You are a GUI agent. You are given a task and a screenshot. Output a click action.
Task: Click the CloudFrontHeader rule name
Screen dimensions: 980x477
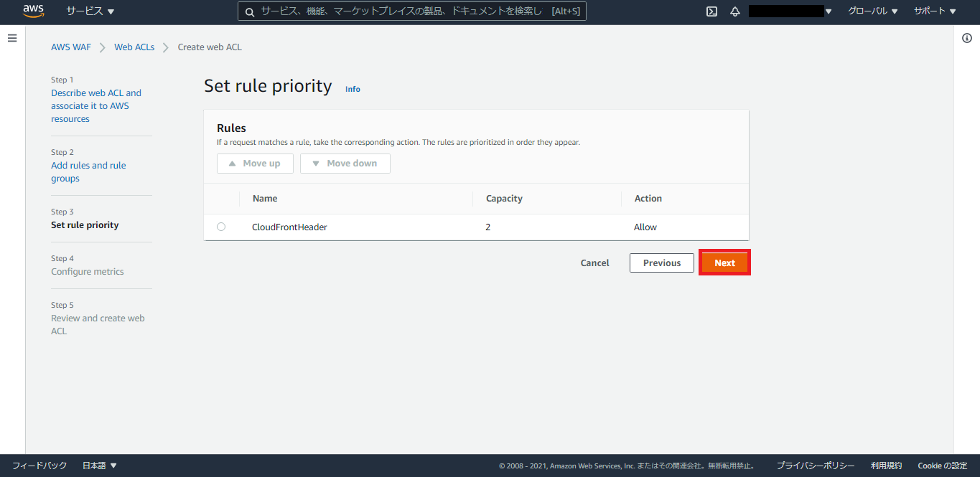[289, 227]
